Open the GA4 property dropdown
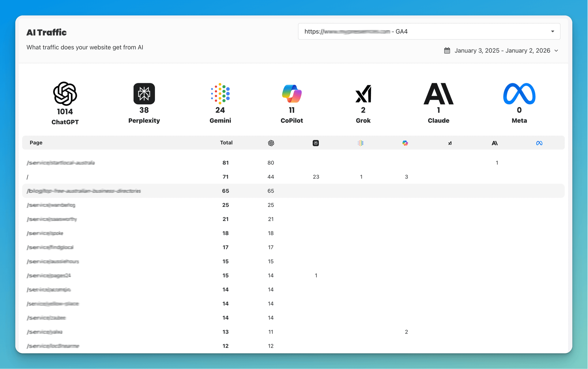 point(429,31)
